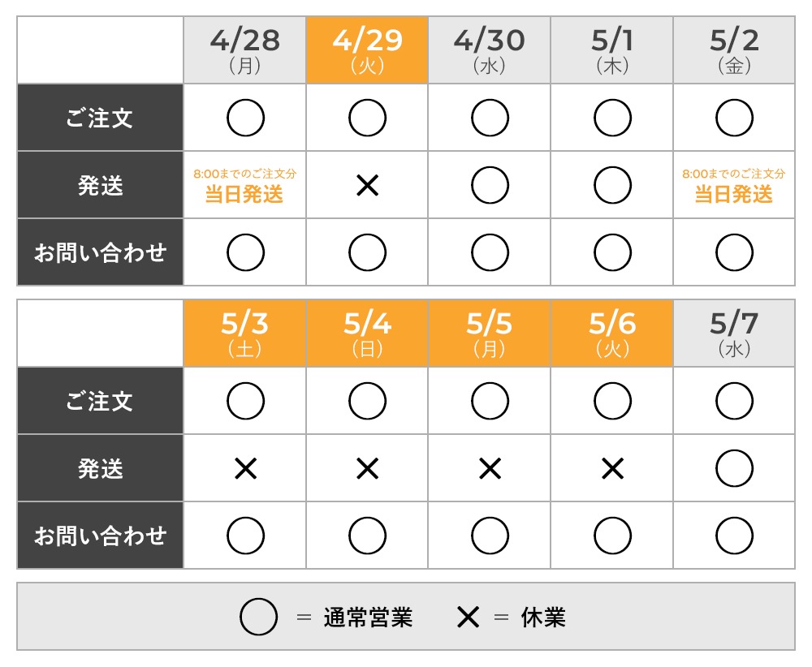Click the お問い合わせ circle under 5/2
The image size is (812, 667).
click(x=734, y=252)
